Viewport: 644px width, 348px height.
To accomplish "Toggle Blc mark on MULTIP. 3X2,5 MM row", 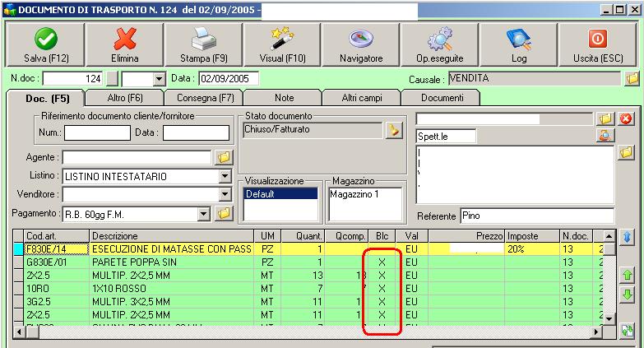I will (x=382, y=302).
